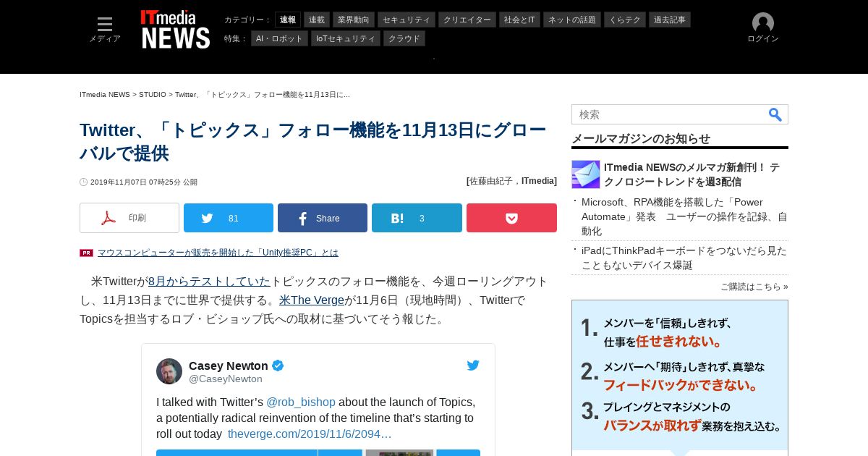Open the 社会とIT category
868x456 pixels.
click(x=519, y=20)
